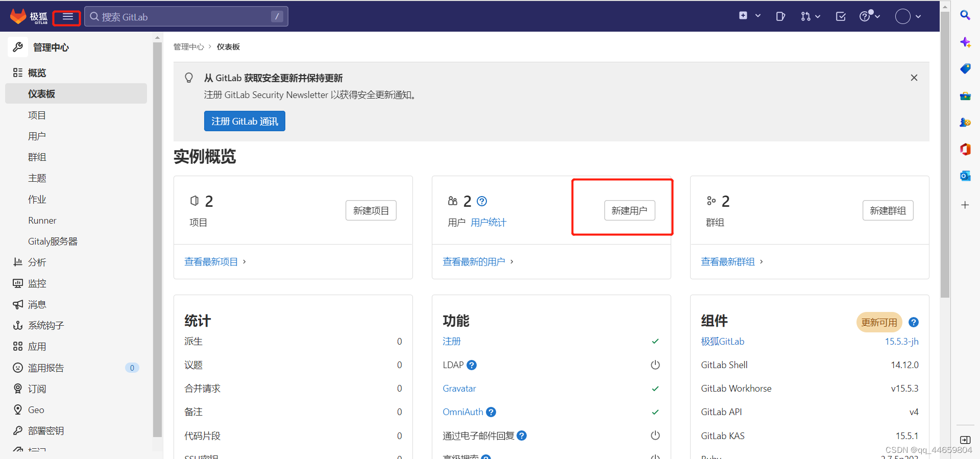Click the 部署密钥 key icon
980x459 pixels.
click(x=18, y=430)
